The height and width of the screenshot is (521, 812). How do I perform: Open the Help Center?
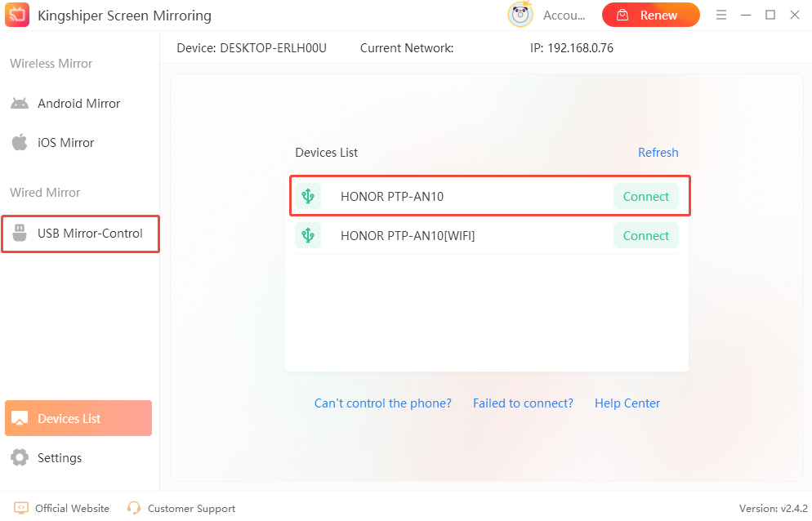627,403
